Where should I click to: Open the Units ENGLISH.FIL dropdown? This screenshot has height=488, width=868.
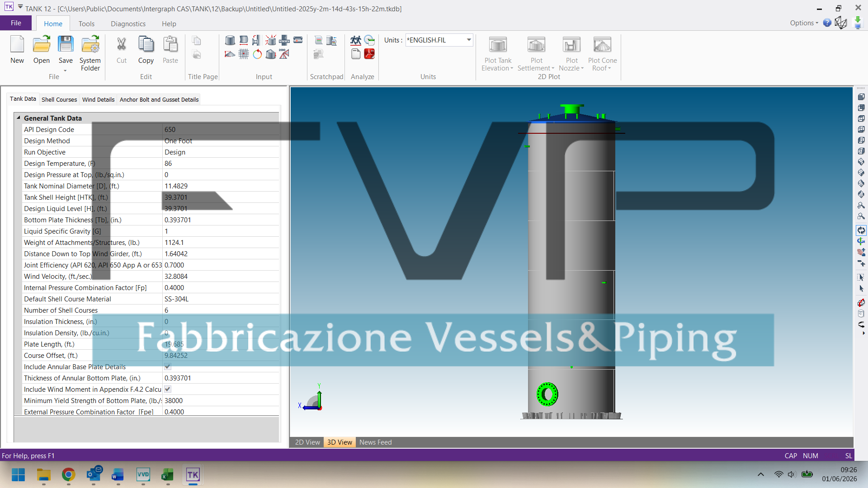coord(469,40)
